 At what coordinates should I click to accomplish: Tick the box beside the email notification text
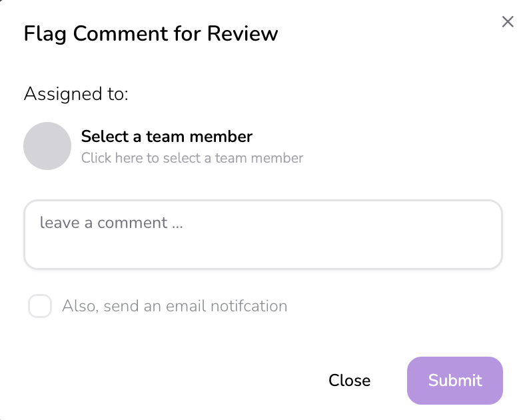(x=40, y=307)
